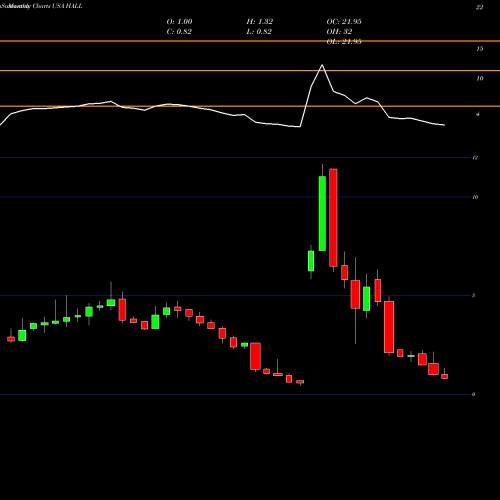Click the open value 'O: 1.00'
This screenshot has height=500, width=500.
click(x=179, y=22)
